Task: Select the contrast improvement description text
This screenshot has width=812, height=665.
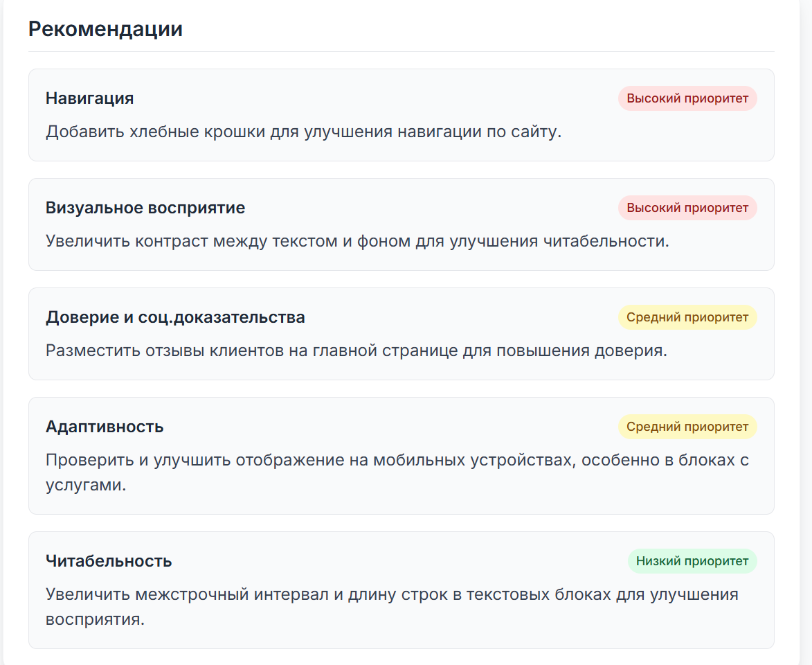Action: [x=357, y=241]
